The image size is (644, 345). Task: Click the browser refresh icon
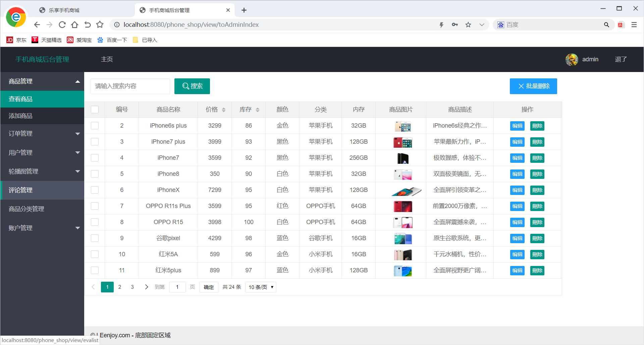(62, 24)
